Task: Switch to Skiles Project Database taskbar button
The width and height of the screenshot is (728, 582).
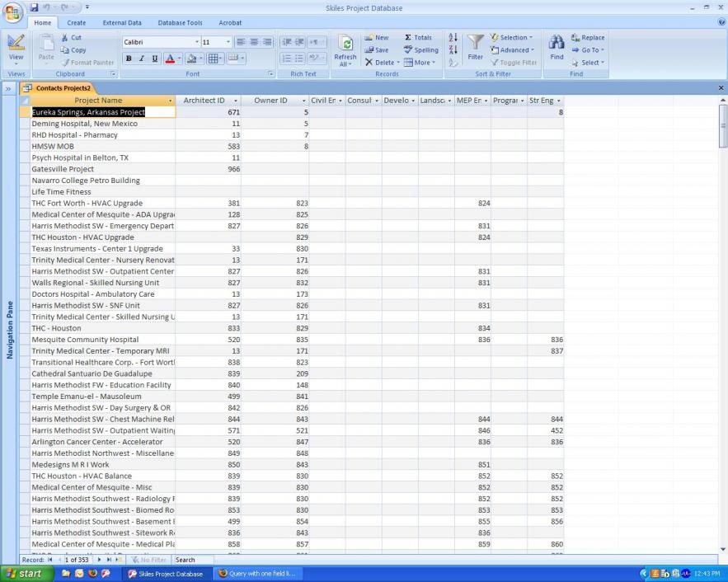Action: pyautogui.click(x=167, y=574)
